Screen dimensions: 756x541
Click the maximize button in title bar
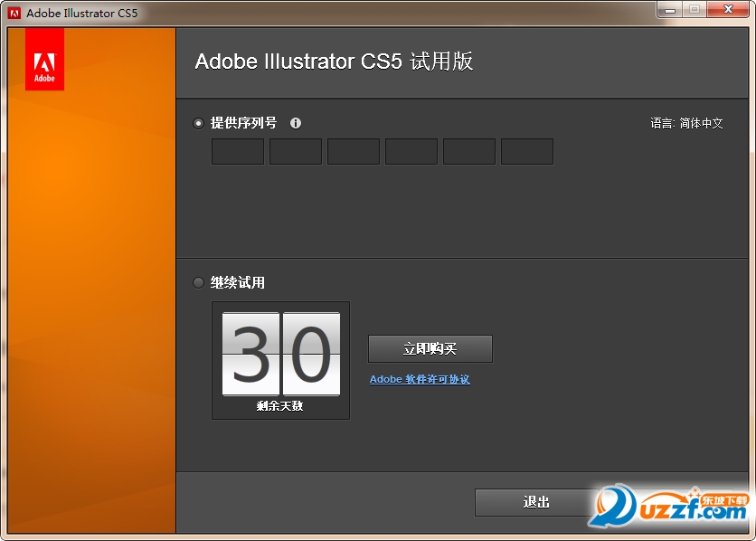point(694,9)
